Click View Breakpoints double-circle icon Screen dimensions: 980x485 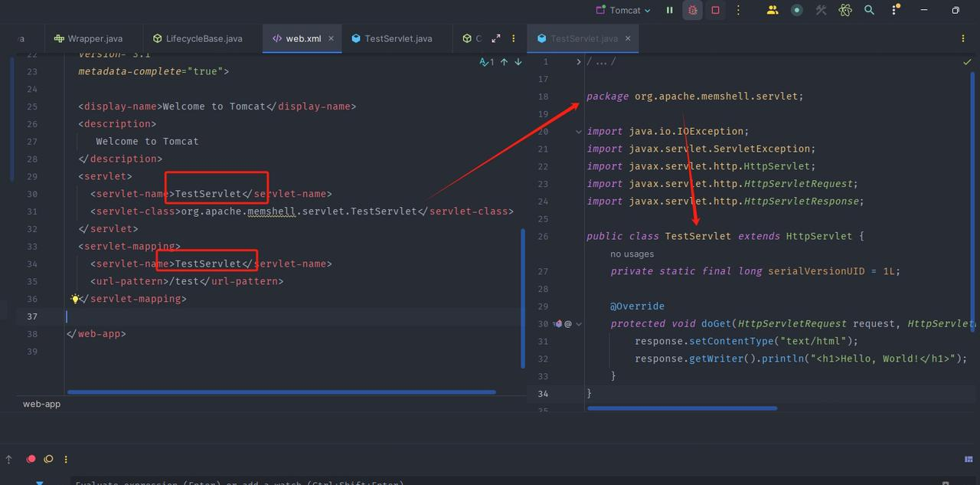(48, 459)
